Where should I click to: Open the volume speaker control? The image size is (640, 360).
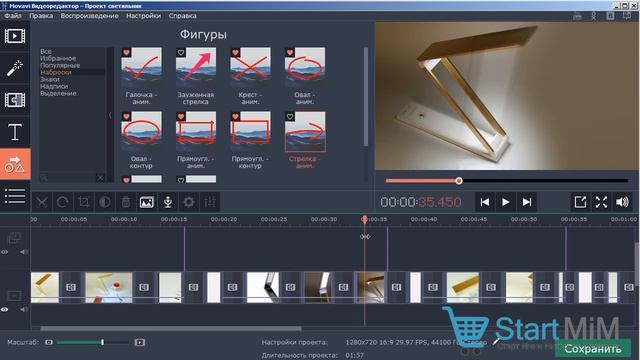pyautogui.click(x=622, y=202)
